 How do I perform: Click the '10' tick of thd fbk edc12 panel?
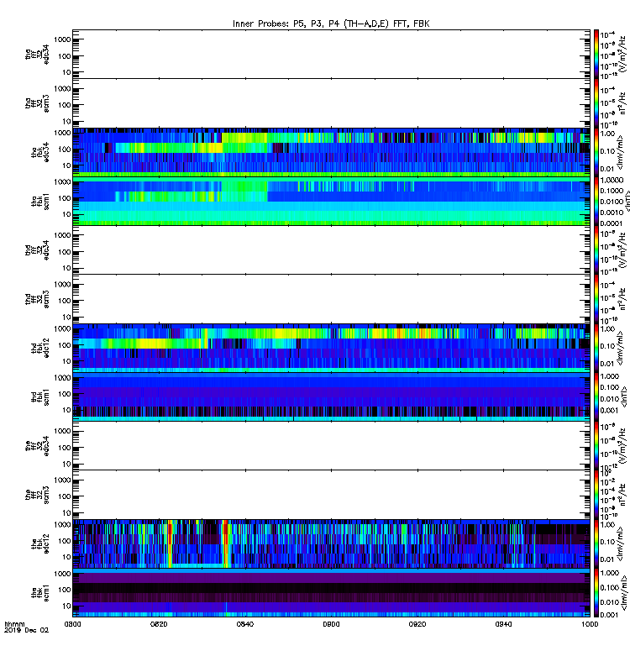tap(66, 361)
